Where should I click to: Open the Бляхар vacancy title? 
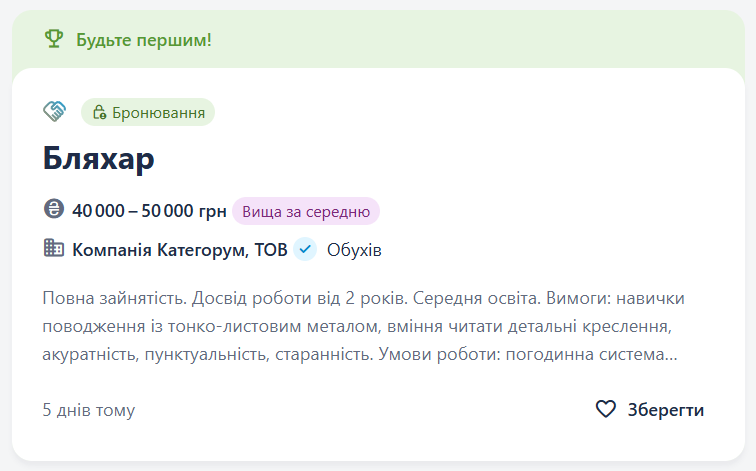pos(98,158)
